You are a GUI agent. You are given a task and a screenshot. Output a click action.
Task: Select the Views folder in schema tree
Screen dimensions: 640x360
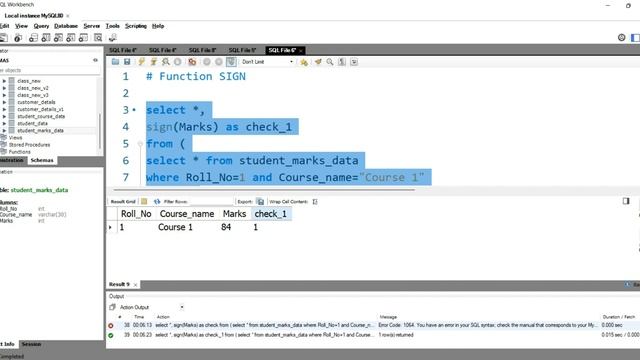click(15, 138)
